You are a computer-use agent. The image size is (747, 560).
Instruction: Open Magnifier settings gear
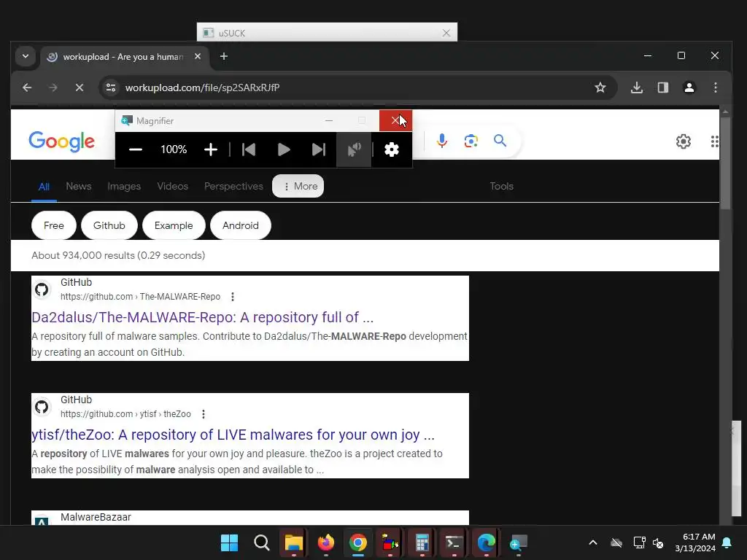(x=392, y=149)
